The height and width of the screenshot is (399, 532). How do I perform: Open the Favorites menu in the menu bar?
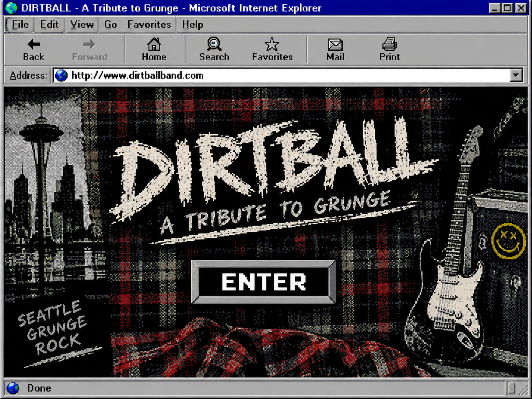149,25
